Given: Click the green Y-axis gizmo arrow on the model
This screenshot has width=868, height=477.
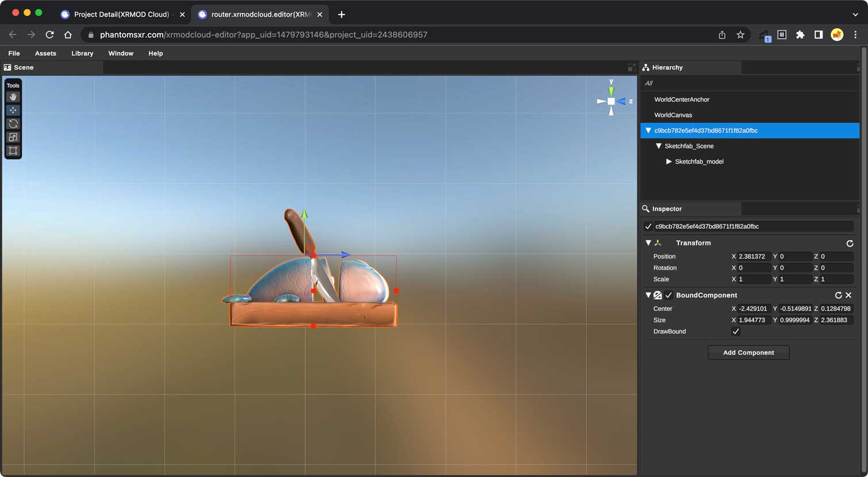Looking at the screenshot, I should (x=304, y=214).
